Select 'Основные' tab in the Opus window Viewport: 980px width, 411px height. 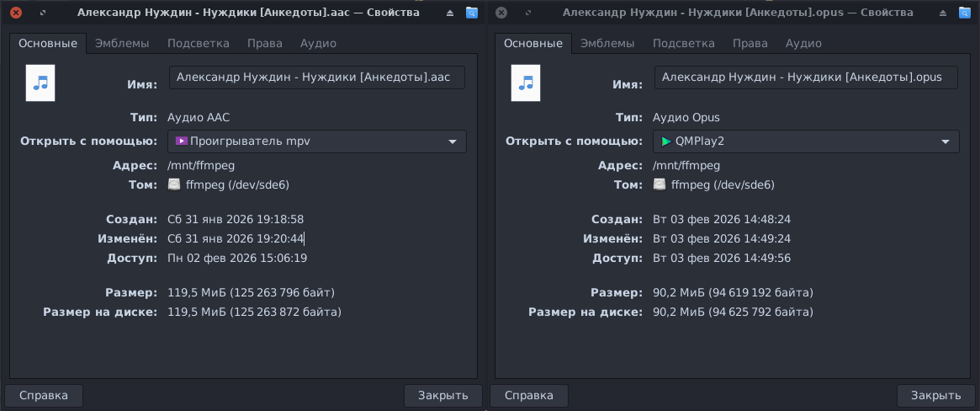coord(533,44)
